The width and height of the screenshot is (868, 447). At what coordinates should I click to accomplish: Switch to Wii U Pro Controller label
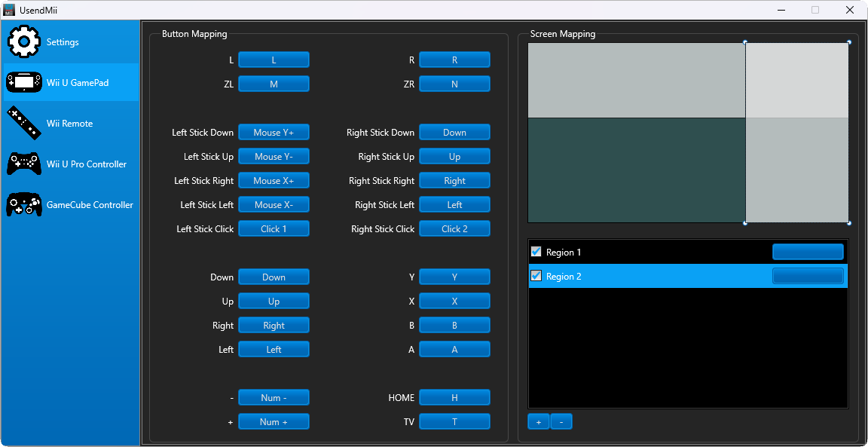tap(87, 164)
